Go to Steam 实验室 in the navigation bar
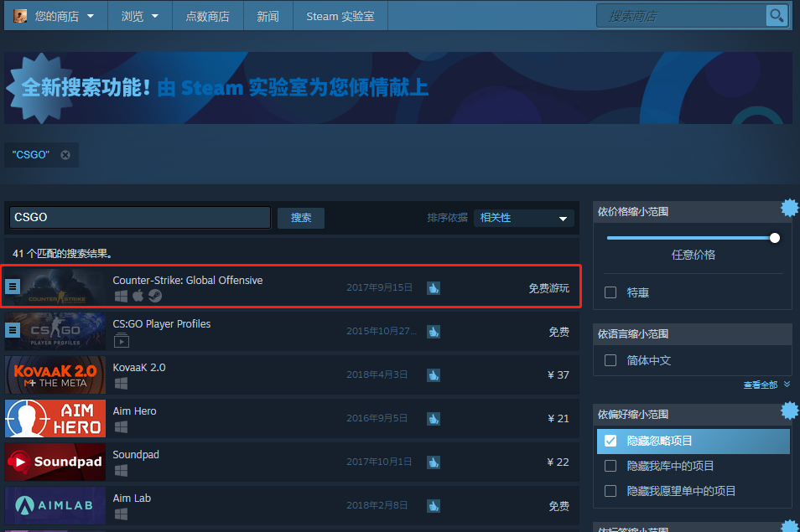The height and width of the screenshot is (532, 800). click(340, 15)
